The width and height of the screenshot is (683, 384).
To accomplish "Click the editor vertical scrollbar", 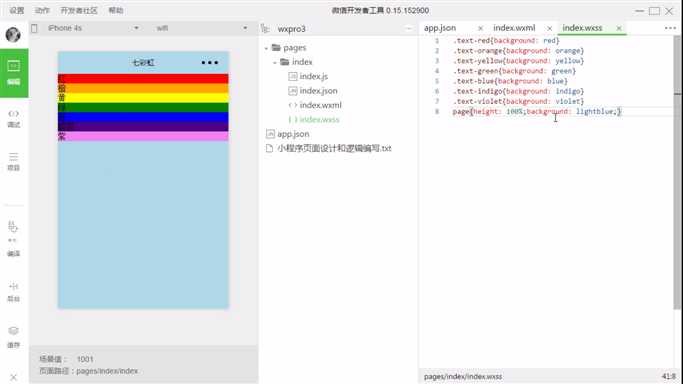I will [x=677, y=172].
